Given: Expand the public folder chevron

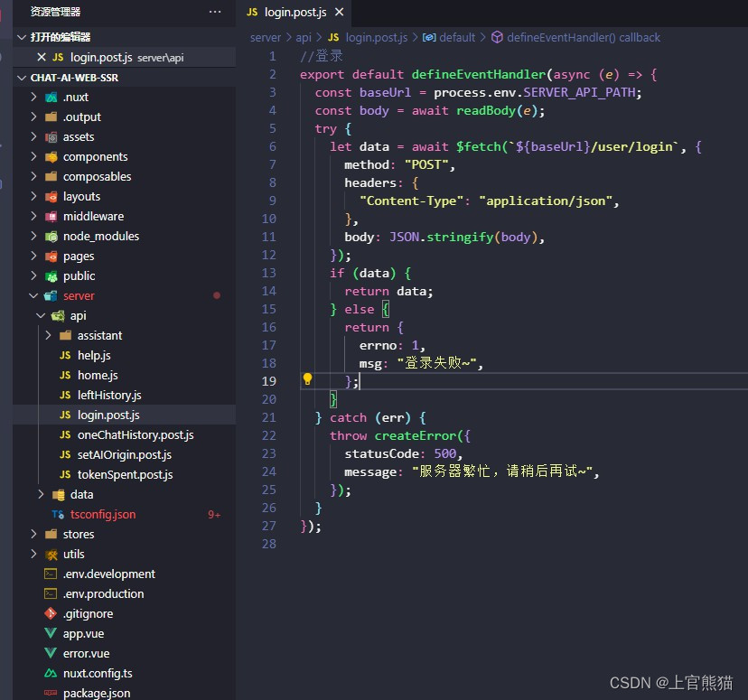Looking at the screenshot, I should [33, 275].
